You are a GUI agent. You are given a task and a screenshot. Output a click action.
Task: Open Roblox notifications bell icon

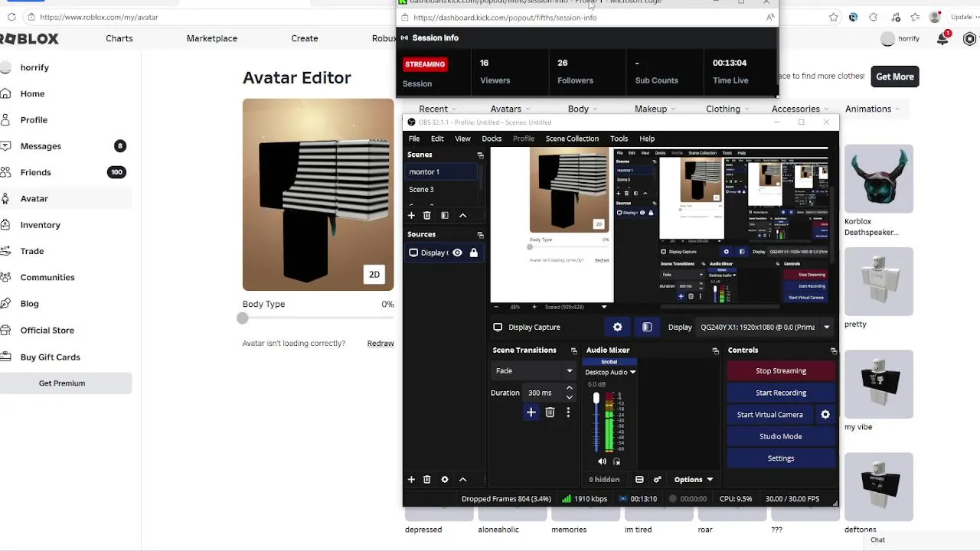[942, 39]
